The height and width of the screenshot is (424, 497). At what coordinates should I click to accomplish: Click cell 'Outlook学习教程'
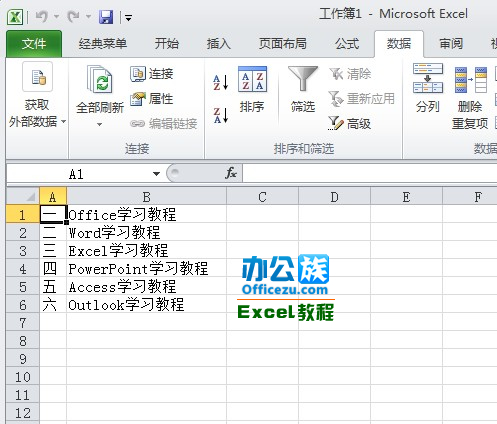coord(146,305)
